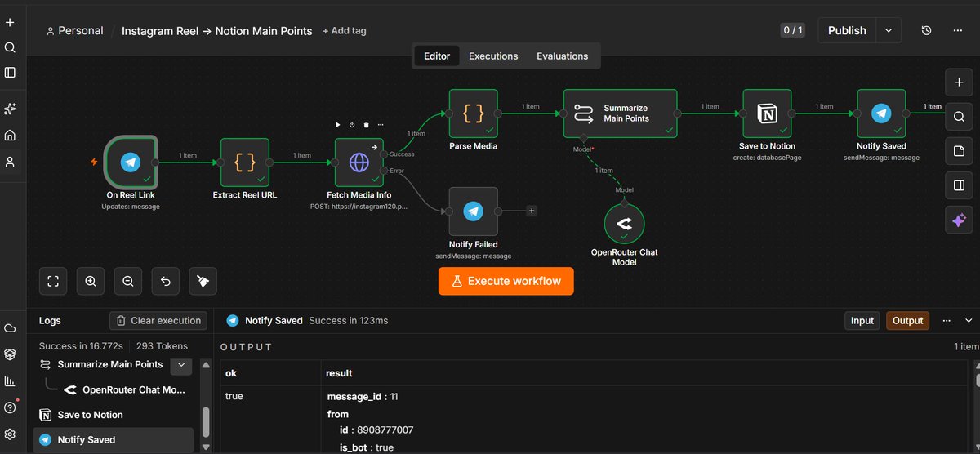The height and width of the screenshot is (454, 980).
Task: Select the On Reel Link Telegram trigger node
Action: coord(131,162)
